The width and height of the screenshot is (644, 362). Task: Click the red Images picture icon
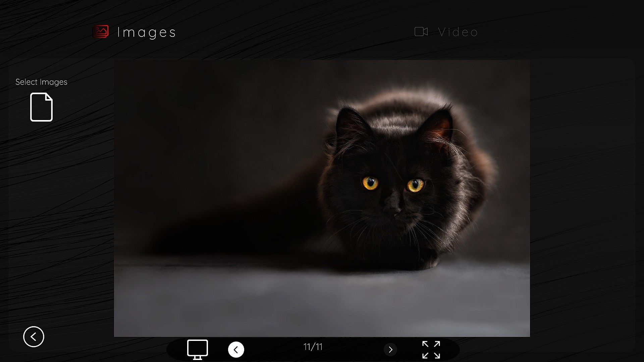click(101, 32)
